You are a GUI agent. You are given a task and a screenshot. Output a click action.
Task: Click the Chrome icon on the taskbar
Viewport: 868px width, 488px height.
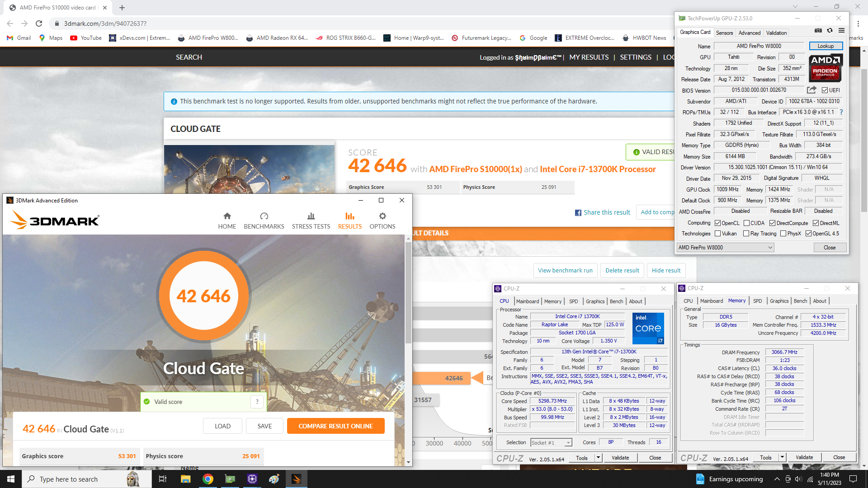pos(208,479)
